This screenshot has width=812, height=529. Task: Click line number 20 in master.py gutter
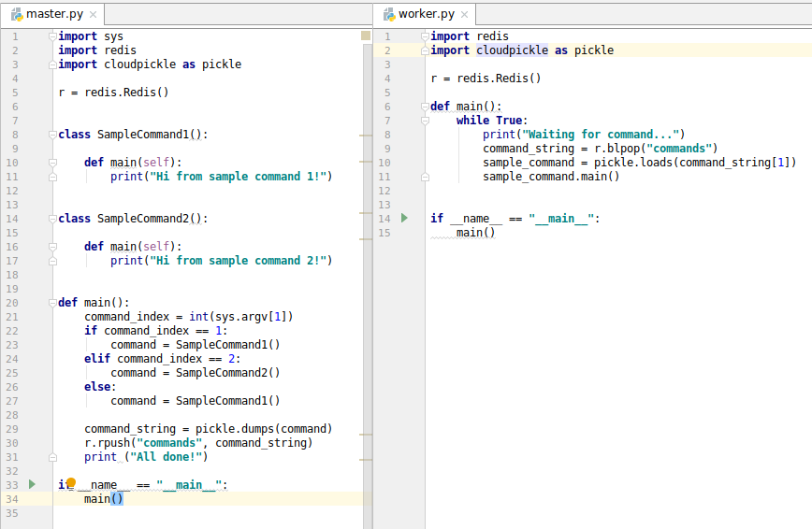coord(12,303)
